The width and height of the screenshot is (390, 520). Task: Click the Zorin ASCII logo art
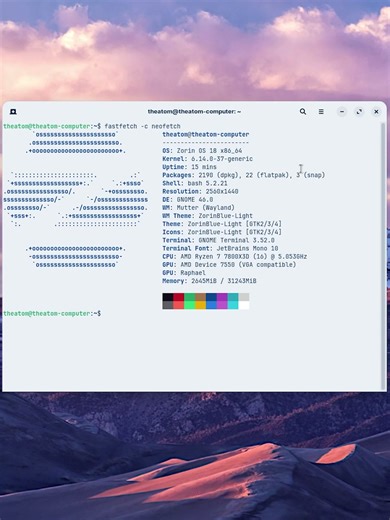point(76,199)
